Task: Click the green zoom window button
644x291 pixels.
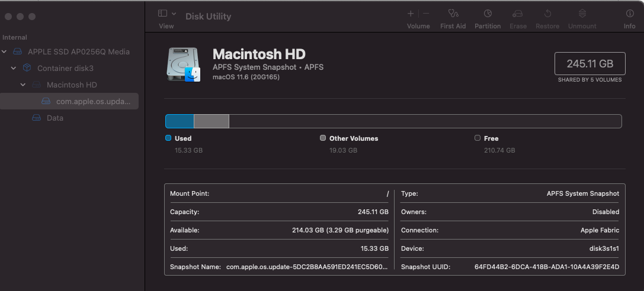Action: 32,17
